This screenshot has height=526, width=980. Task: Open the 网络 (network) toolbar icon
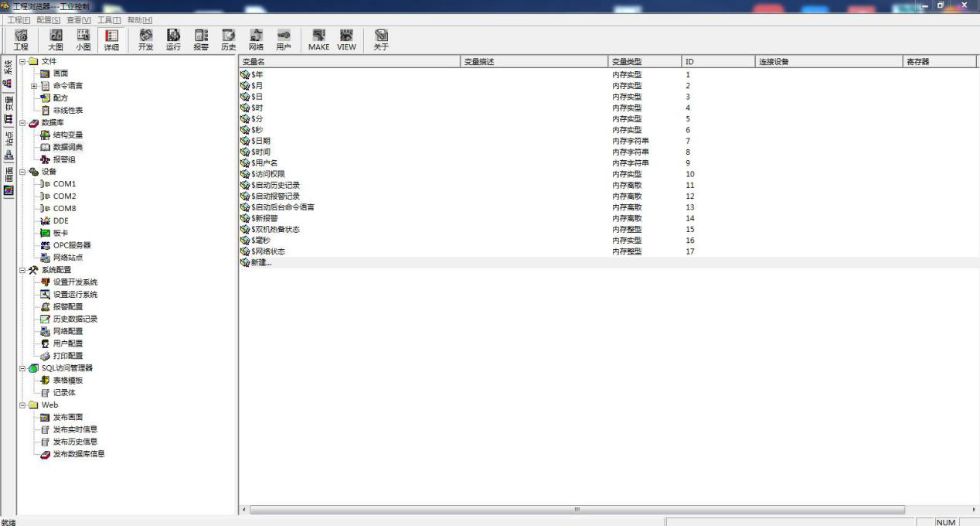[256, 39]
